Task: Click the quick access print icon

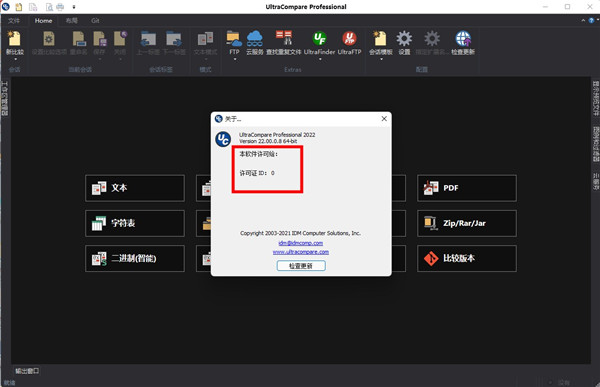Action: point(60,7)
